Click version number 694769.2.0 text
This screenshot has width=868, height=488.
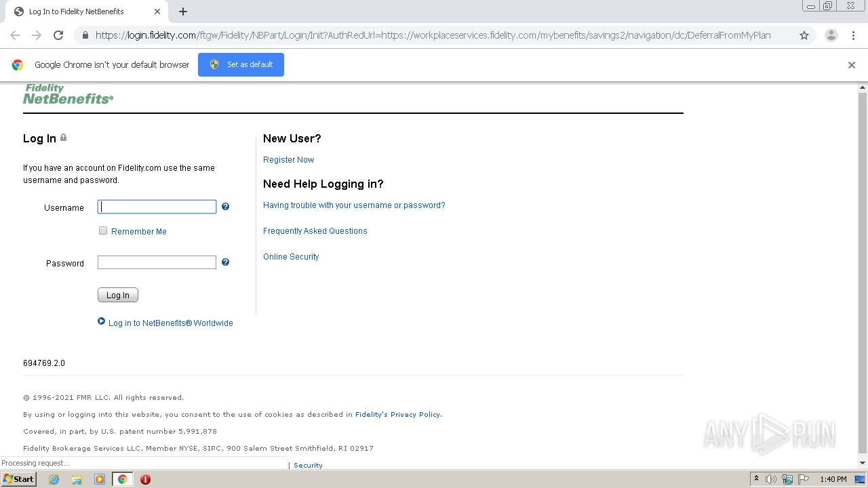(x=44, y=363)
